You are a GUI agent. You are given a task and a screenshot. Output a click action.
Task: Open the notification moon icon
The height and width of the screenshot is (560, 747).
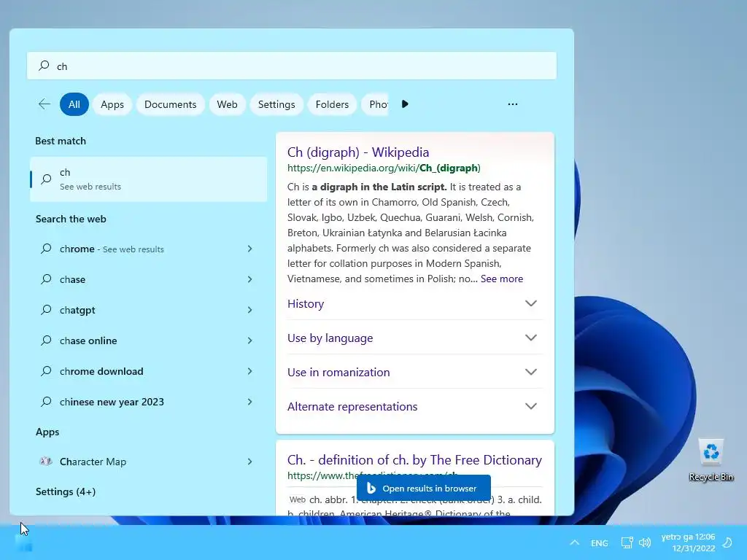(x=727, y=542)
